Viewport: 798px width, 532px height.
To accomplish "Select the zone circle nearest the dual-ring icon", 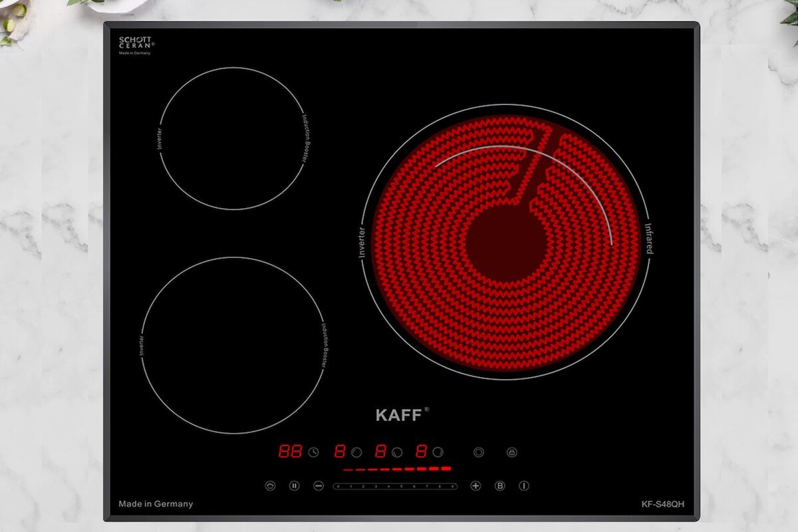I will point(438,452).
